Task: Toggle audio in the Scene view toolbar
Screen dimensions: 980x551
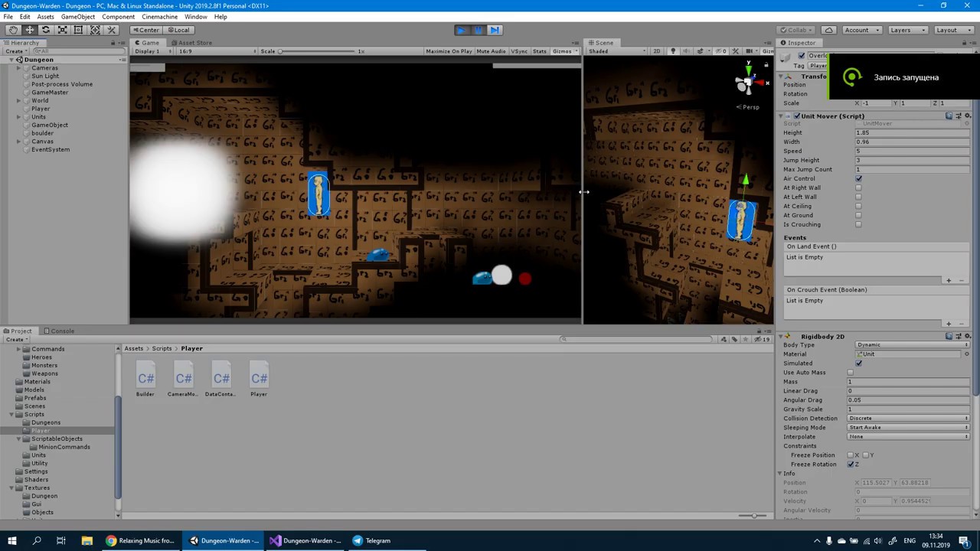Action: (686, 51)
